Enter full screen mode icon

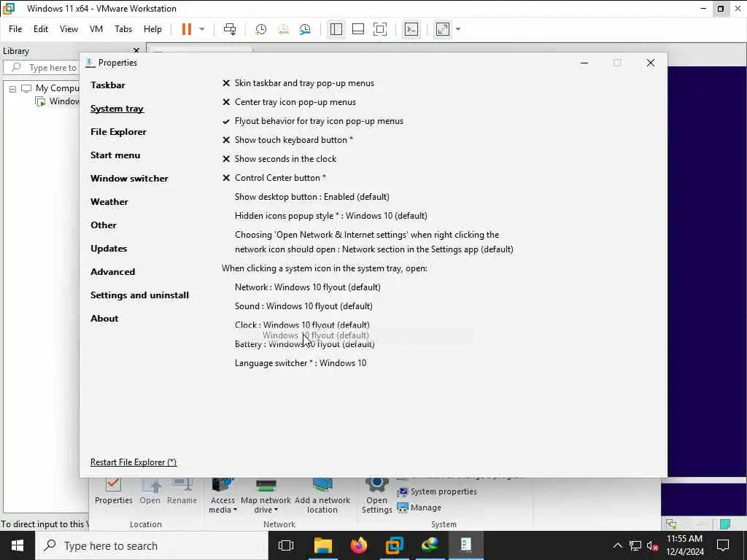point(379,29)
